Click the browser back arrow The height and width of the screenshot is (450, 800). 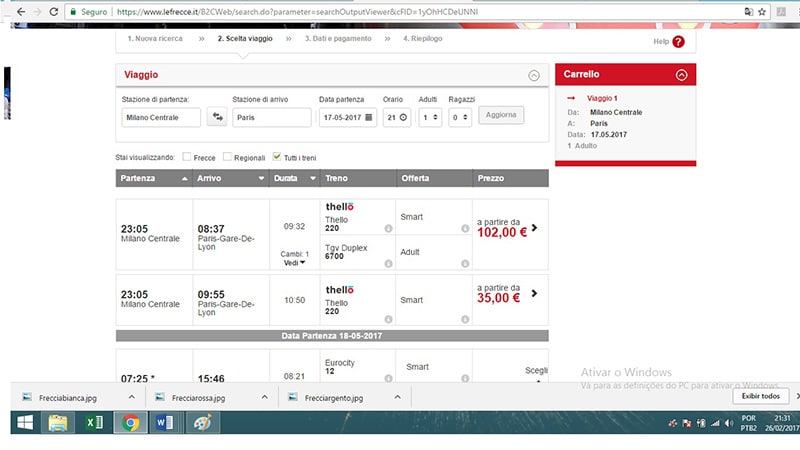pyautogui.click(x=20, y=12)
